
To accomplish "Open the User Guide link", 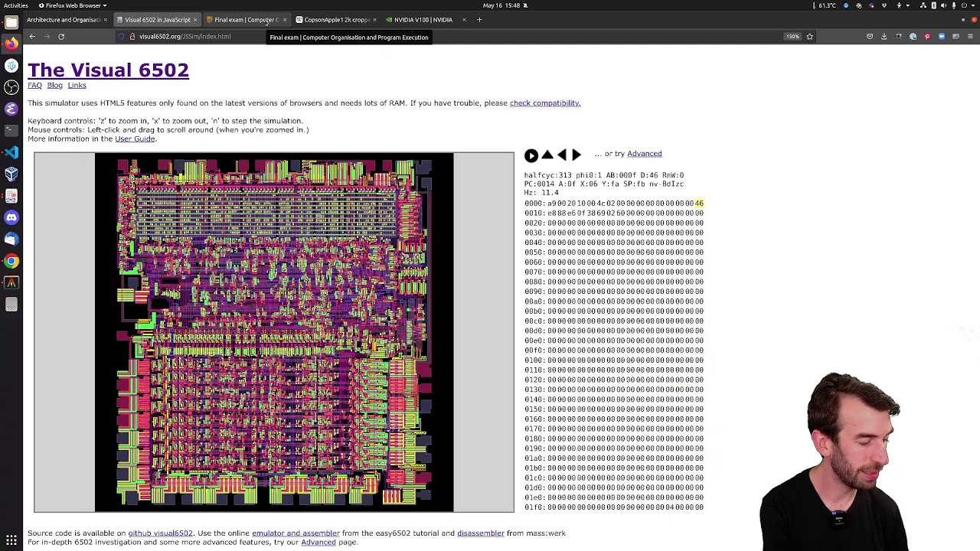I will point(135,139).
